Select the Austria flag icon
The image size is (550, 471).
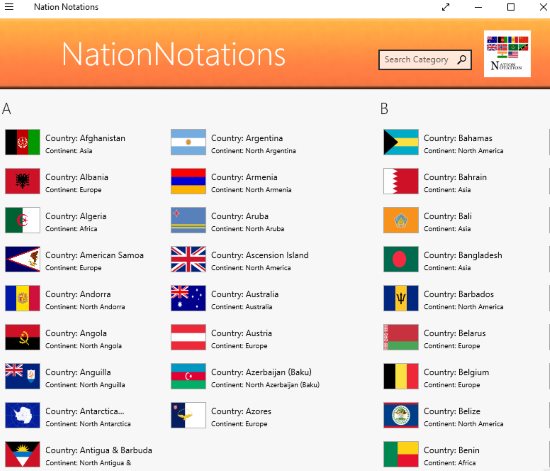[x=188, y=337]
